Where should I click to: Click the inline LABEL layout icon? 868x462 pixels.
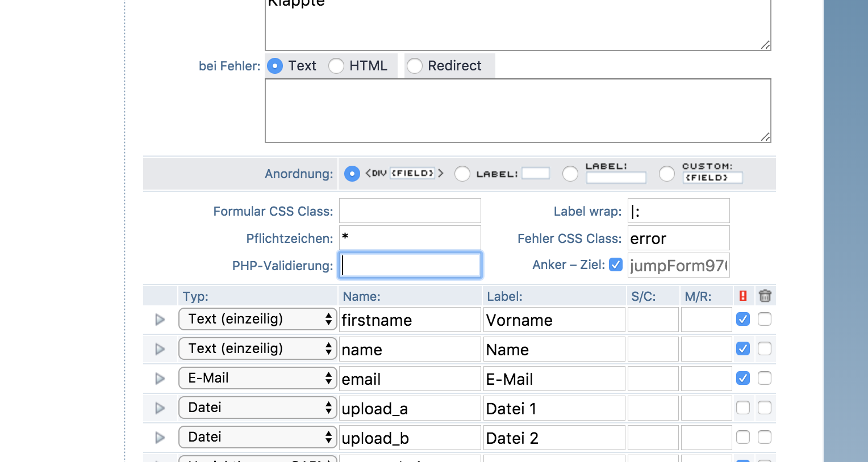point(512,174)
